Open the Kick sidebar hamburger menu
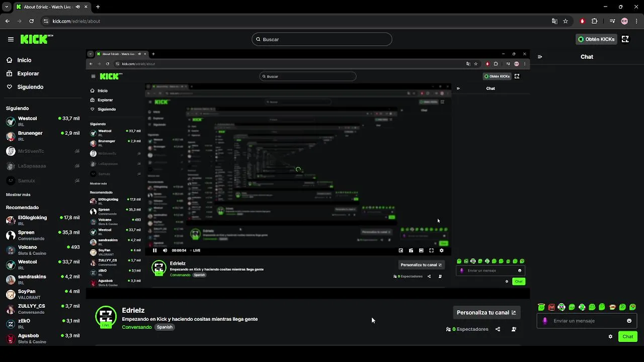The image size is (644, 362). (11, 39)
